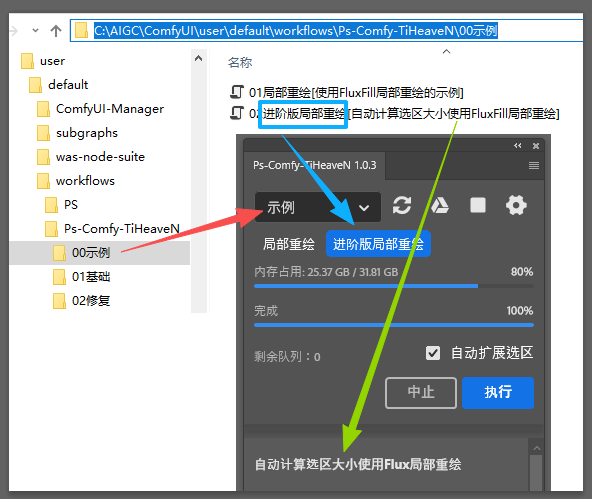Open the ComfyUI-Manager folder

coord(110,109)
